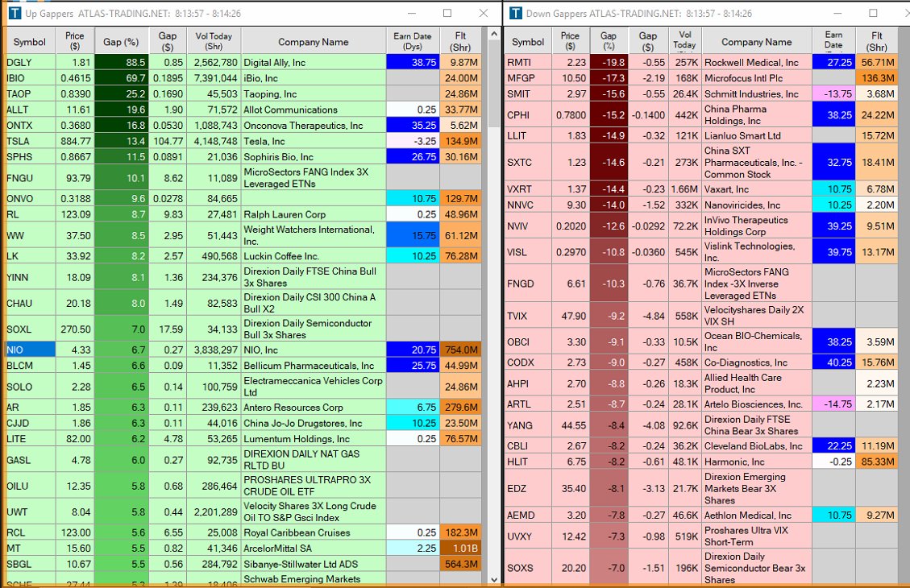910x588 pixels.
Task: Maximize the Down Gappers window
Action: pos(873,13)
